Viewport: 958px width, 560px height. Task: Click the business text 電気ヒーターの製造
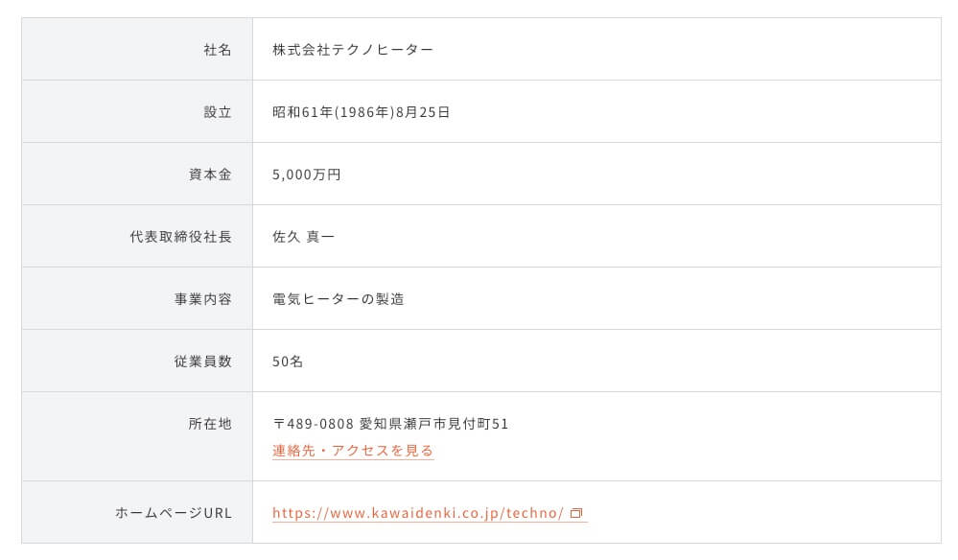(339, 299)
